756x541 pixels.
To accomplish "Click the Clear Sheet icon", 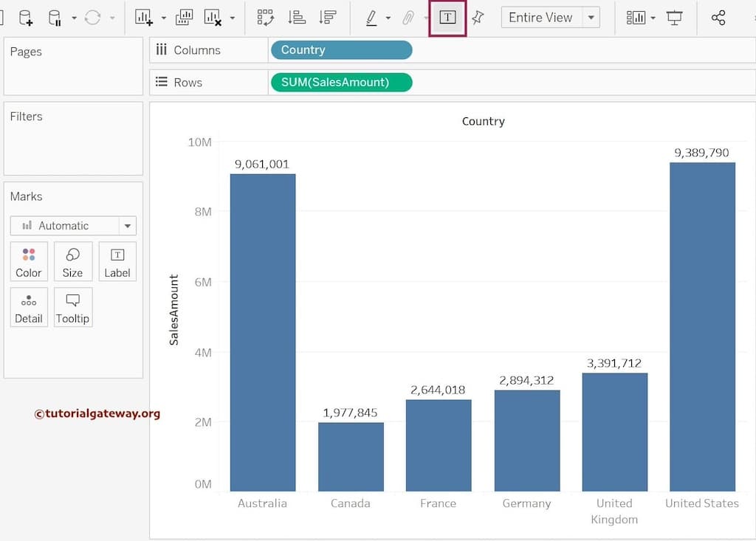I will click(213, 18).
